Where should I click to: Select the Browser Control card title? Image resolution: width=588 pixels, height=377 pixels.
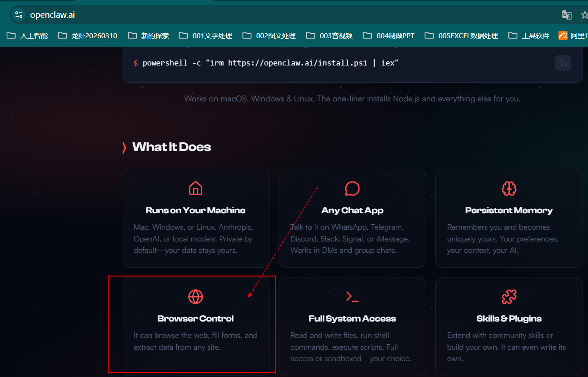coord(195,318)
